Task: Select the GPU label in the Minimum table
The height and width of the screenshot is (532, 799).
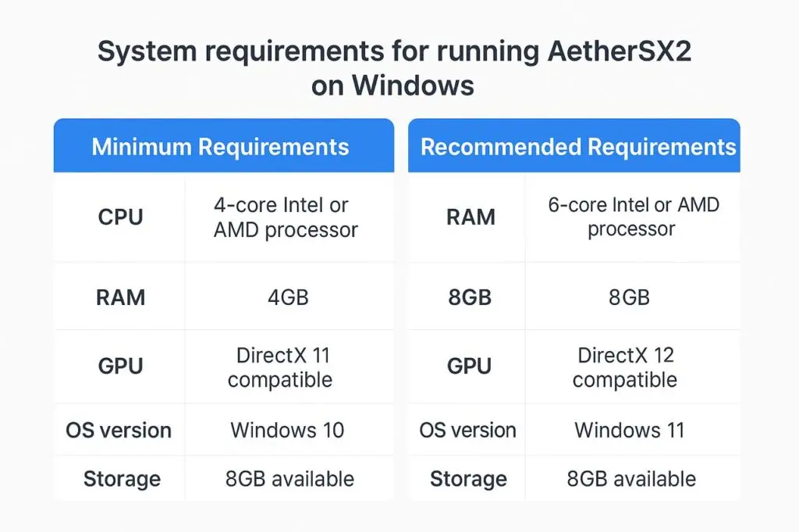Action: coord(121,366)
